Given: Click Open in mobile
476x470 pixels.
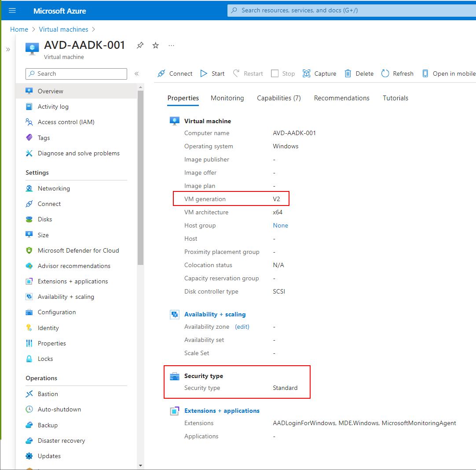Looking at the screenshot, I should pos(449,73).
